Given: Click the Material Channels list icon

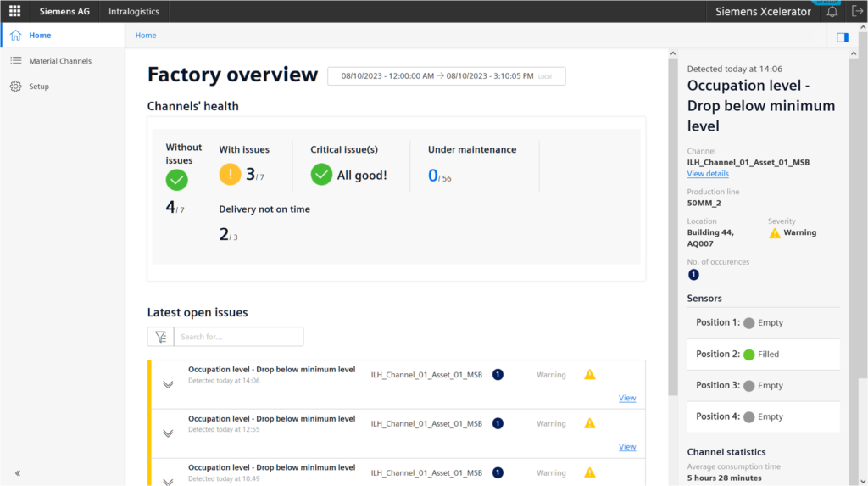Looking at the screenshot, I should coord(15,60).
